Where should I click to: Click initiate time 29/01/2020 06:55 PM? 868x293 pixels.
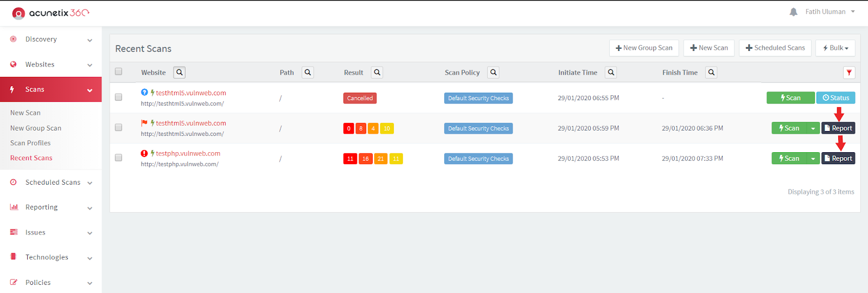tap(589, 98)
